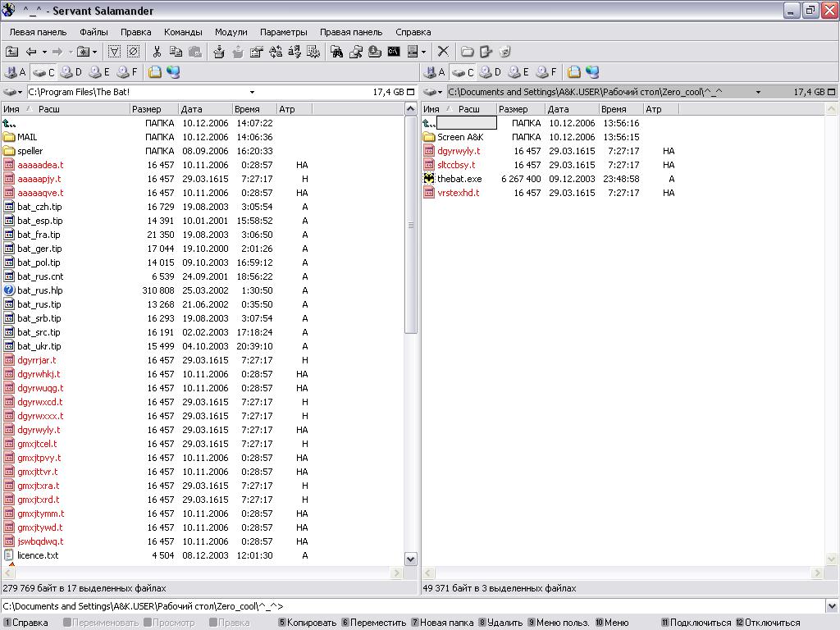Click the Paste clipboard icon
This screenshot has width=840, height=630.
pos(195,52)
